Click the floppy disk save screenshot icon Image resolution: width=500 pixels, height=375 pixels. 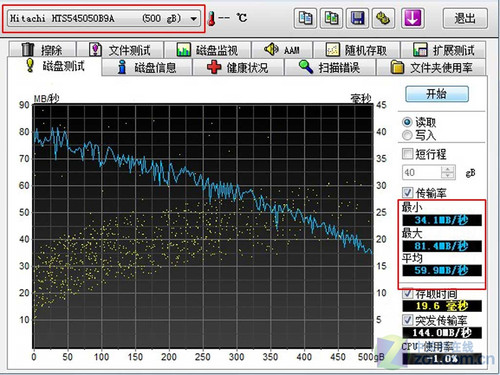tap(358, 18)
